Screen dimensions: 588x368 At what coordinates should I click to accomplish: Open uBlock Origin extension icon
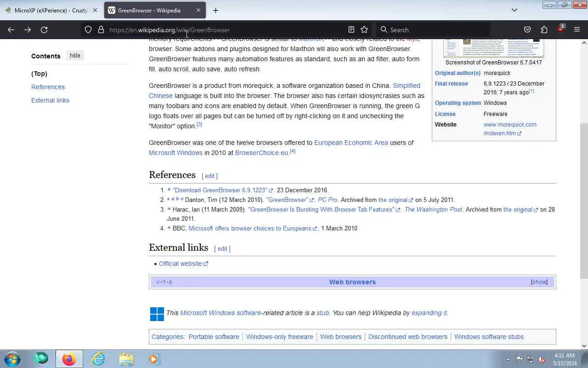560,29
